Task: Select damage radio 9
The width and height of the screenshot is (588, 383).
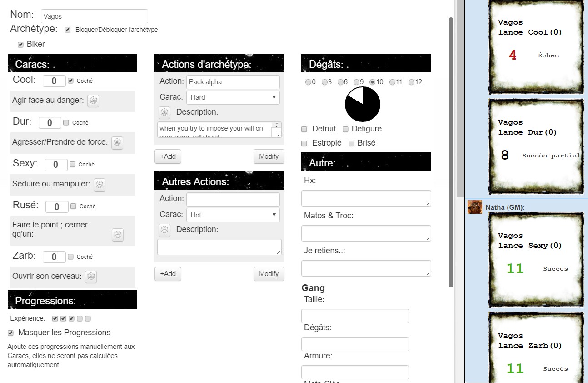Action: [356, 82]
